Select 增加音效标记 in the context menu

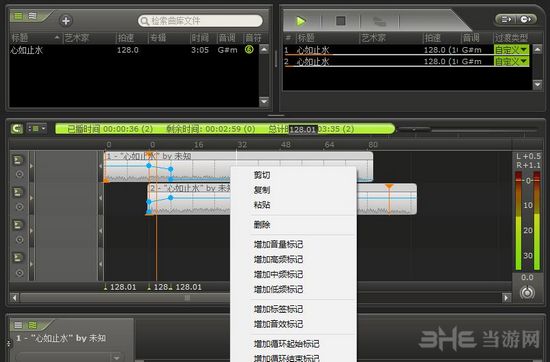coord(278,324)
